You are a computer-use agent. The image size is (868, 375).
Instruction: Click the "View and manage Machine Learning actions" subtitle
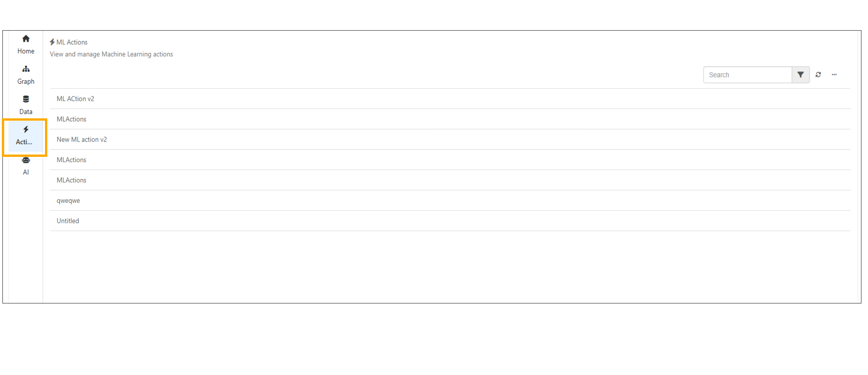coord(111,54)
